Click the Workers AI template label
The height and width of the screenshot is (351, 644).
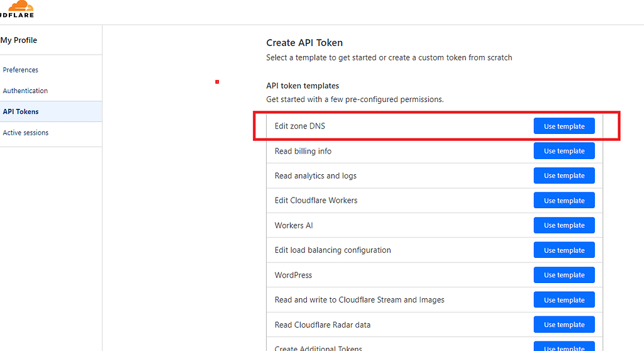coord(294,225)
